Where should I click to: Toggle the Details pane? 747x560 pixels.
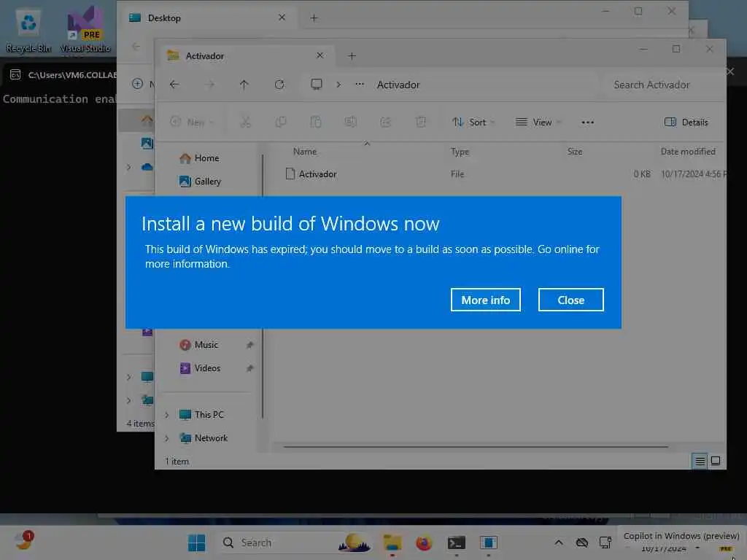pos(686,122)
